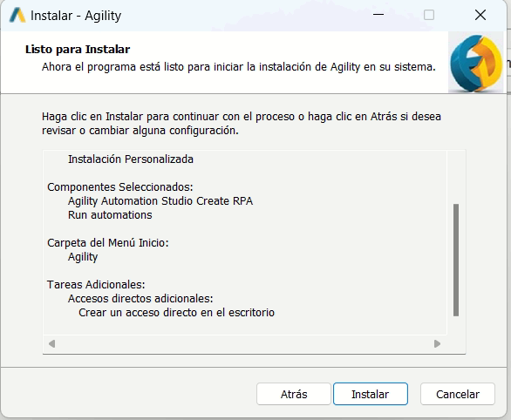Click 'Componentes Seleccionados:' heading
The width and height of the screenshot is (511, 420).
click(120, 187)
